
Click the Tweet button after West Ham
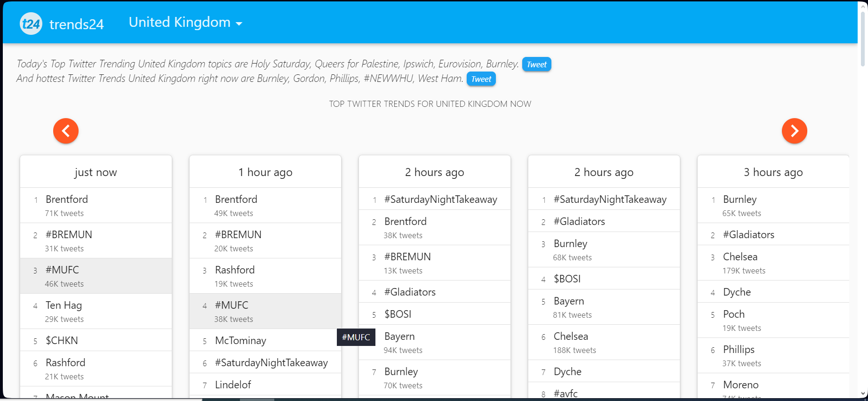tap(481, 79)
